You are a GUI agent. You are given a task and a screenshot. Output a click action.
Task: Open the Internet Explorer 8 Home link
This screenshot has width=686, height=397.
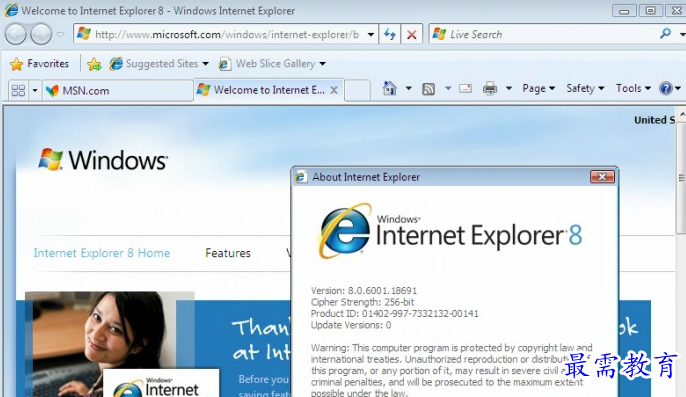click(x=102, y=253)
